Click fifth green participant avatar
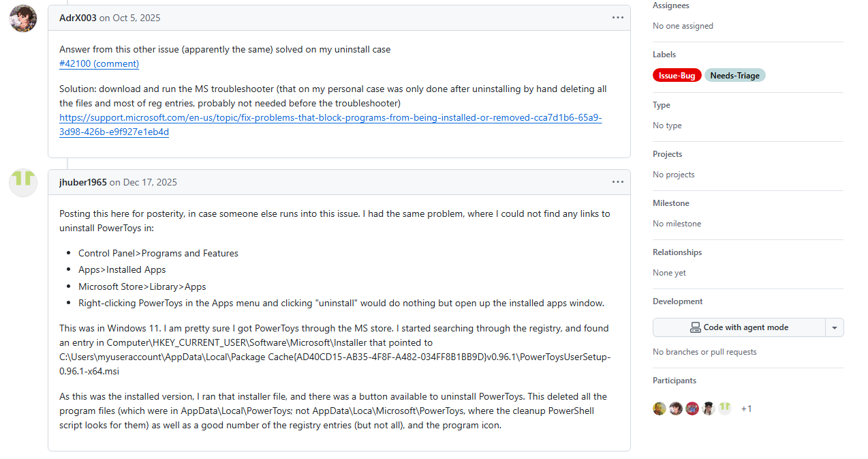 725,409
